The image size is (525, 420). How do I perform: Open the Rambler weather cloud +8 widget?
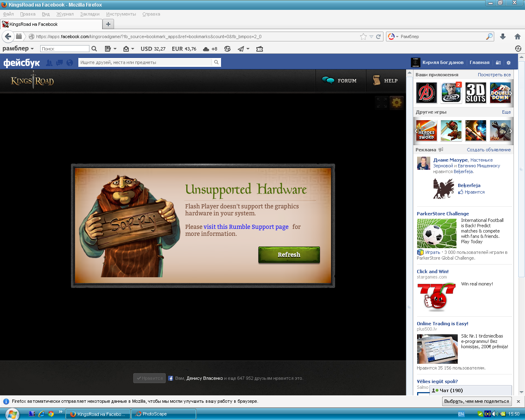click(210, 49)
